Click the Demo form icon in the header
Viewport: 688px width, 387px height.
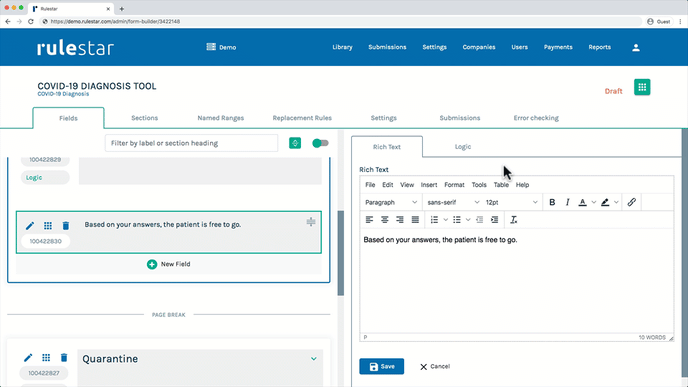point(211,47)
